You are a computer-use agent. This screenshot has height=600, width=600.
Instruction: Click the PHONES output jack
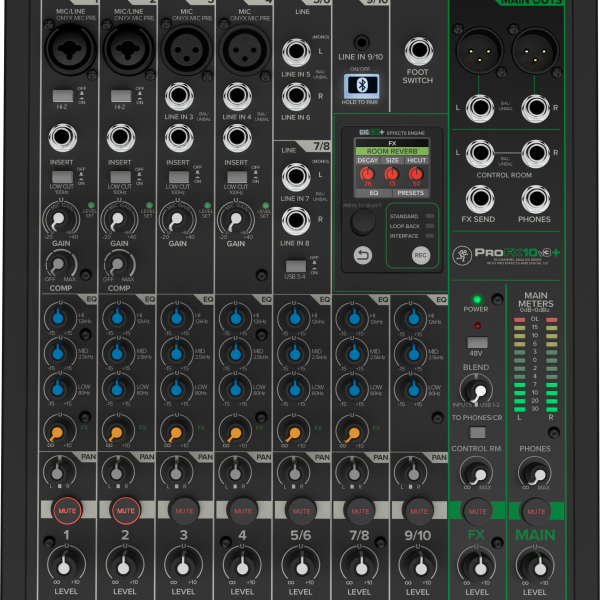(535, 199)
